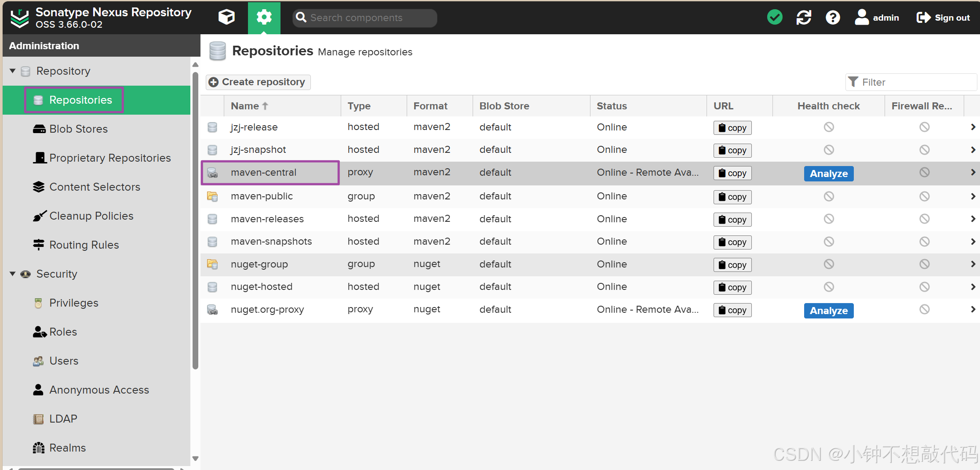Open the Administration gear icon
The height and width of the screenshot is (470, 980).
point(264,18)
